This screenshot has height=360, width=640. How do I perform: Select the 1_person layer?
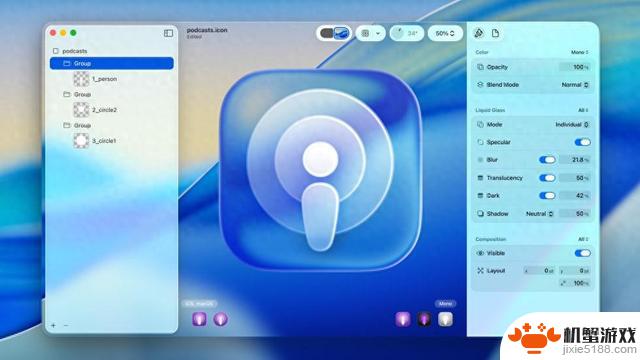104,79
